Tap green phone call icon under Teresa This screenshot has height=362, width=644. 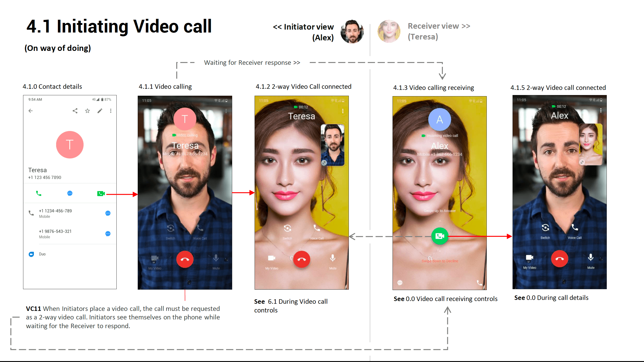coord(39,193)
